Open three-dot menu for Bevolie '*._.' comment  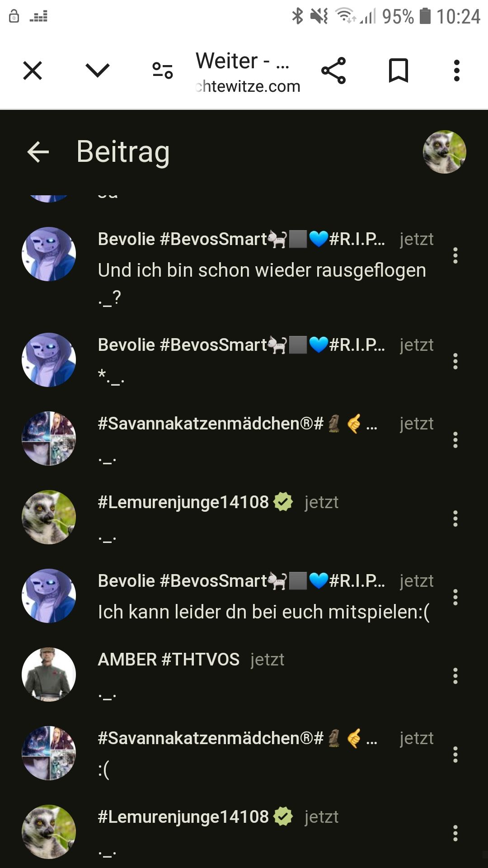tap(455, 361)
